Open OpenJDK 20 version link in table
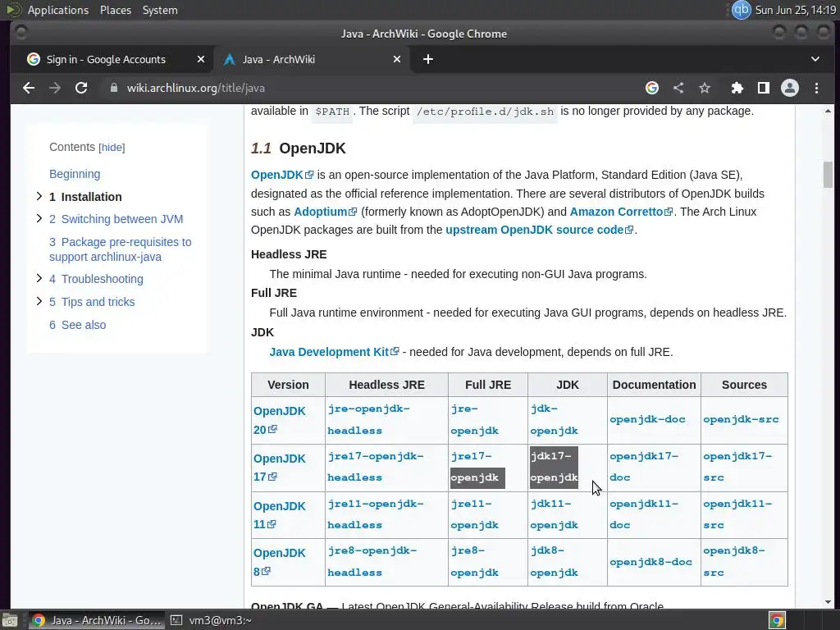The image size is (840, 630). [x=279, y=420]
